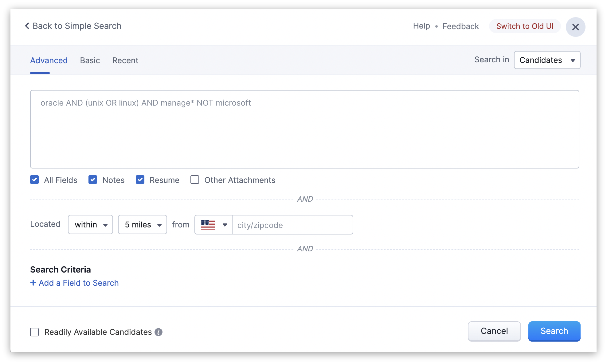Click Switch to Old UI button

point(525,26)
